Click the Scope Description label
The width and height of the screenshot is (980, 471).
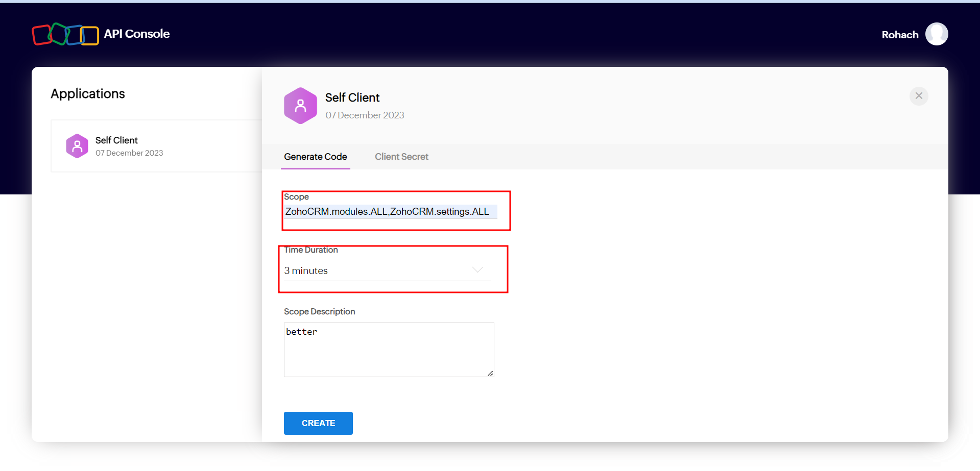[x=319, y=311]
